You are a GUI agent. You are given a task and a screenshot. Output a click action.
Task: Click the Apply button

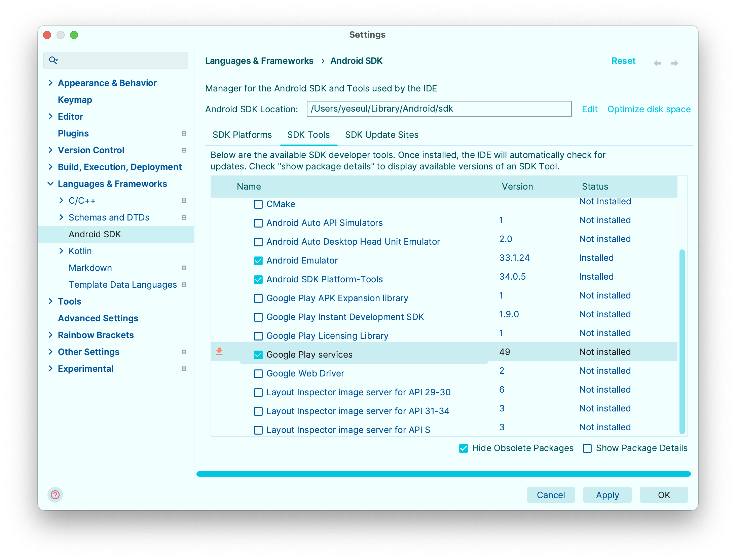(607, 495)
